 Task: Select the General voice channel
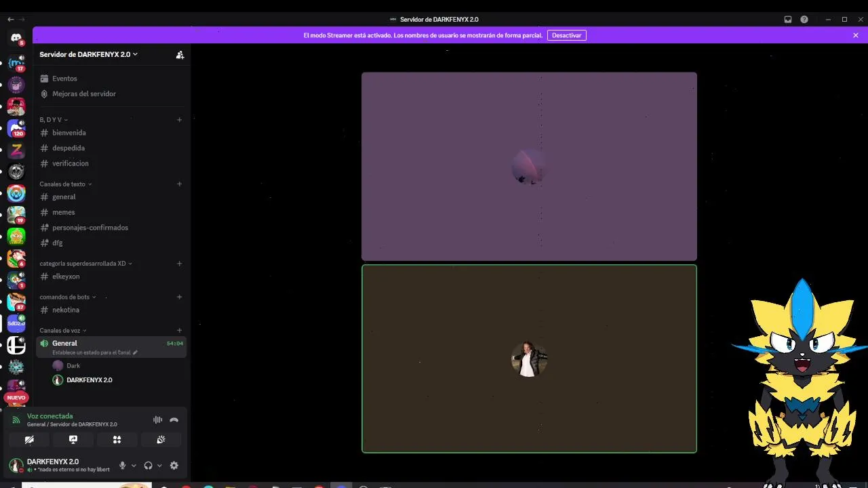(x=112, y=347)
